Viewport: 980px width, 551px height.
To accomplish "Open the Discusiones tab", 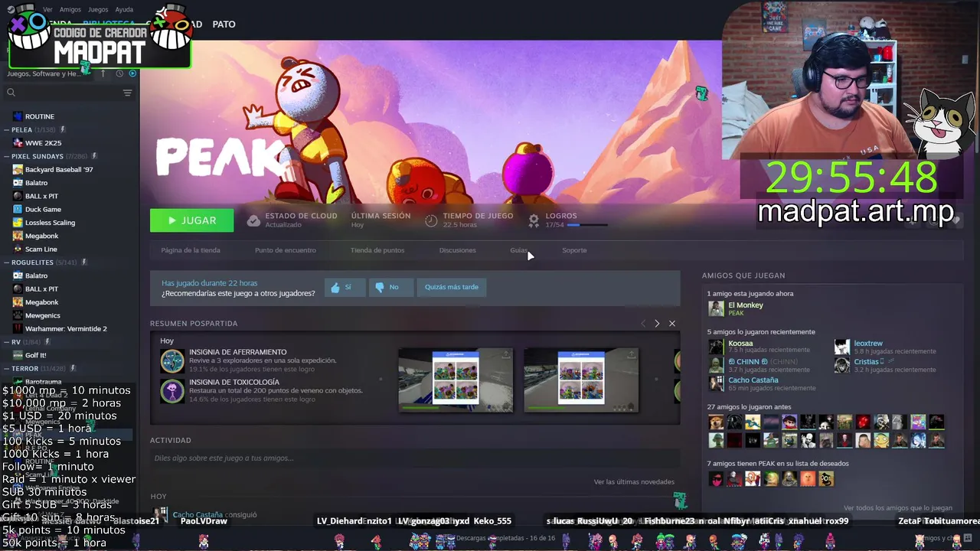I will click(x=457, y=250).
